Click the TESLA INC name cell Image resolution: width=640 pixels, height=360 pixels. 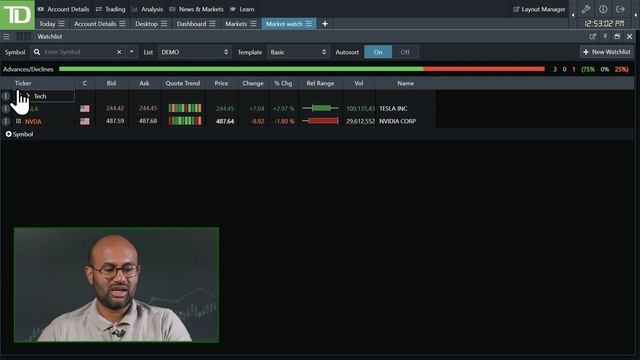pyautogui.click(x=393, y=109)
